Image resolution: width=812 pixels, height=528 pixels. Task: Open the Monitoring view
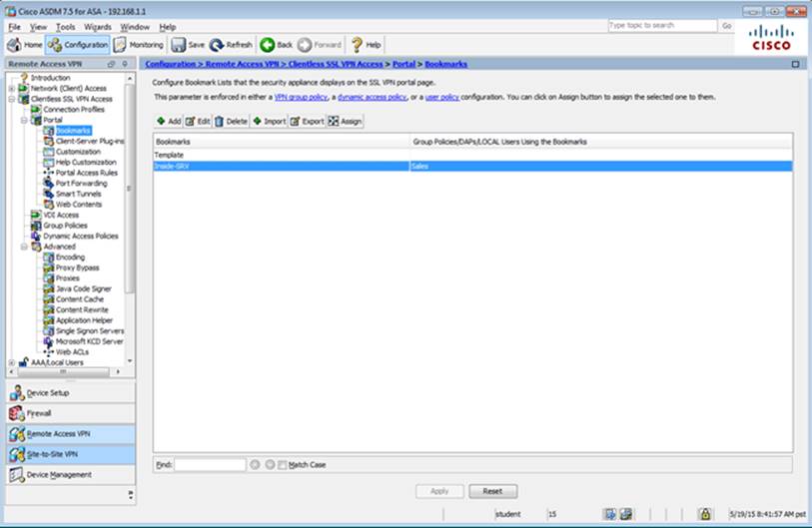pos(139,45)
